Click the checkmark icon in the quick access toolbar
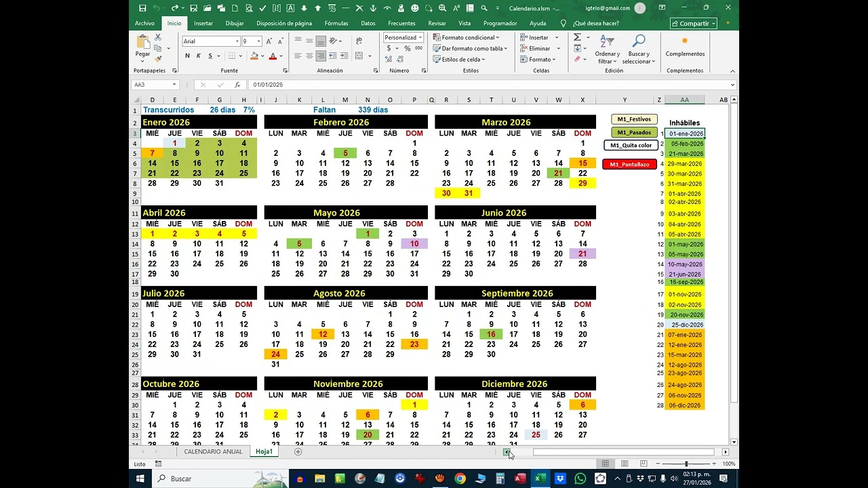 tap(262, 8)
